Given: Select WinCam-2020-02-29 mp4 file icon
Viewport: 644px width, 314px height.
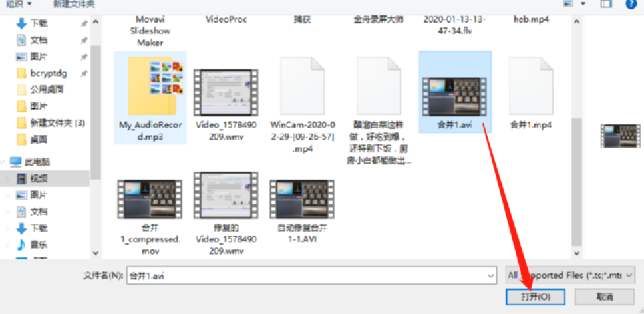Looking at the screenshot, I should click(302, 86).
